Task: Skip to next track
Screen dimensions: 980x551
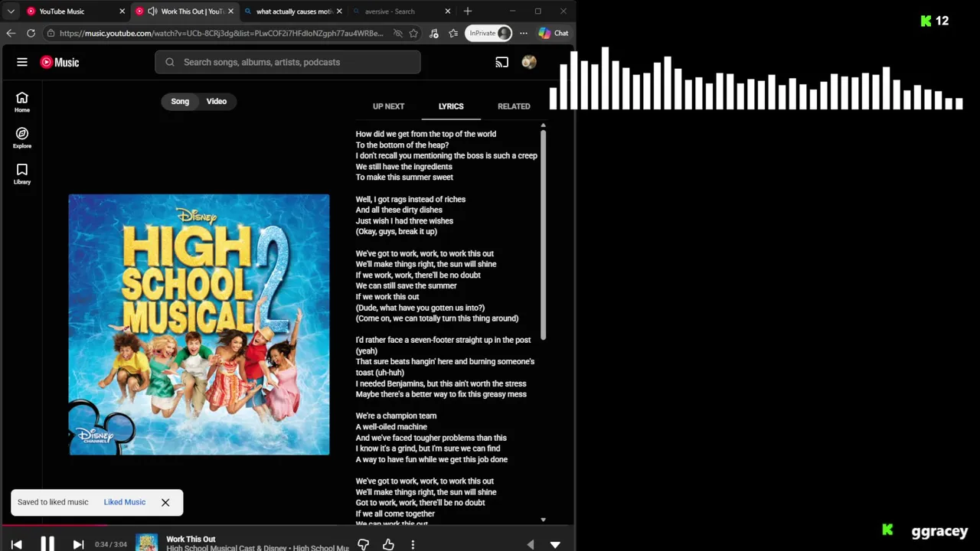Action: pyautogui.click(x=78, y=544)
